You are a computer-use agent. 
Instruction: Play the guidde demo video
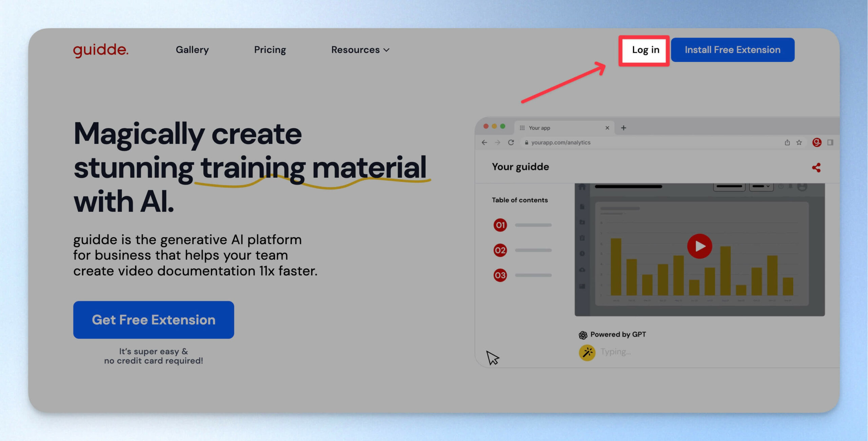point(699,246)
